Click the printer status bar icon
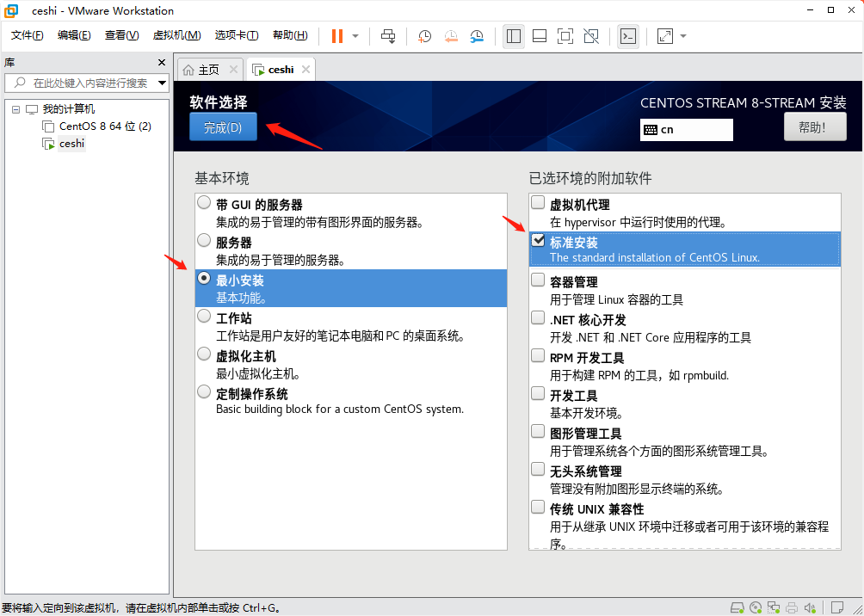Screen dimensions: 864x616 [x=793, y=607]
